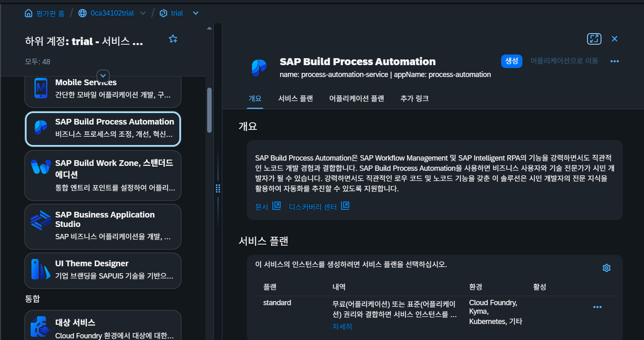Click the Mobile Services tile icon
The image size is (644, 340).
(x=41, y=88)
